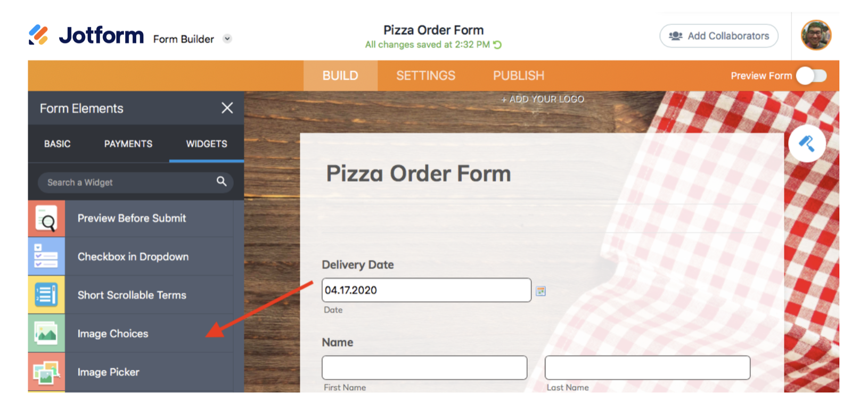The image size is (868, 414).
Task: Close the Form Elements panel
Action: (x=227, y=108)
